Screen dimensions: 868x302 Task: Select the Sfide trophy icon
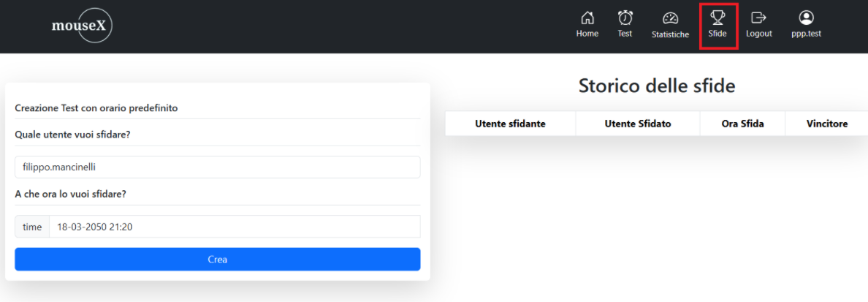point(717,18)
